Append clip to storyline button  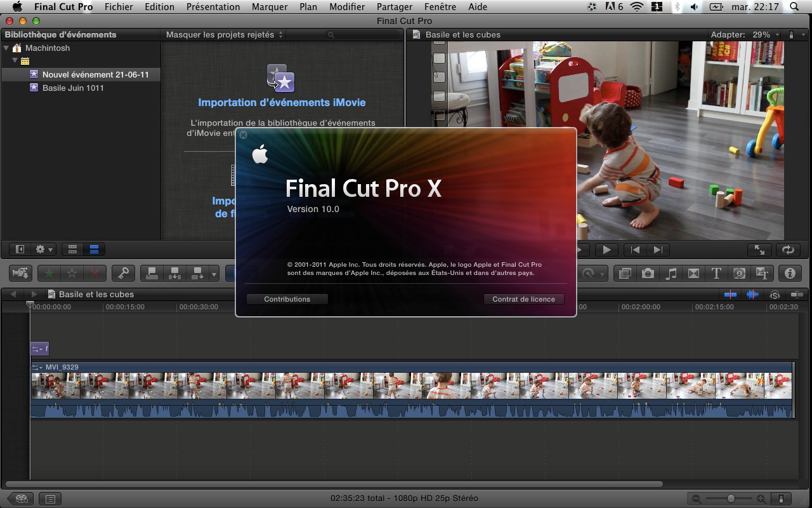coord(197,273)
